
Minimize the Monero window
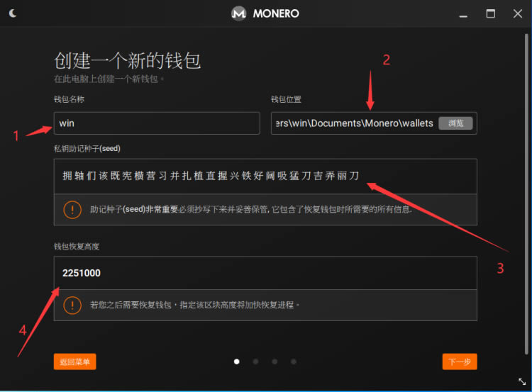[462, 13]
